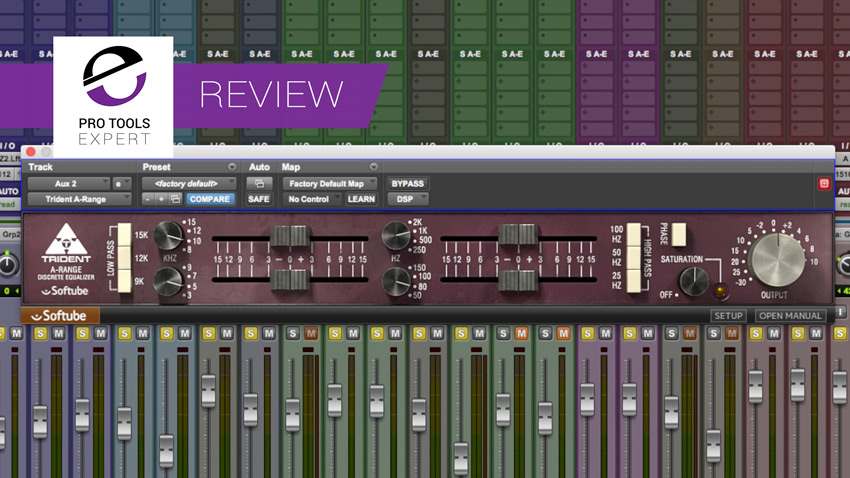Toggle the 9K low pass switch

tap(125, 281)
